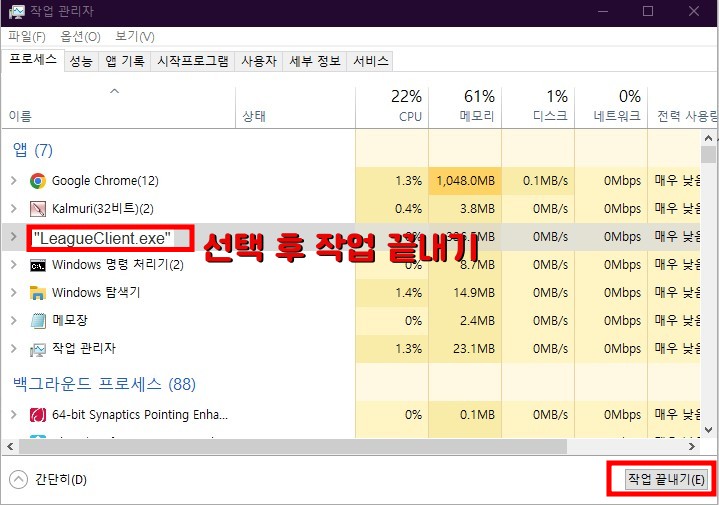Expand the Windows 명령 처리기(2) group
The height and width of the screenshot is (505, 719).
point(14,265)
